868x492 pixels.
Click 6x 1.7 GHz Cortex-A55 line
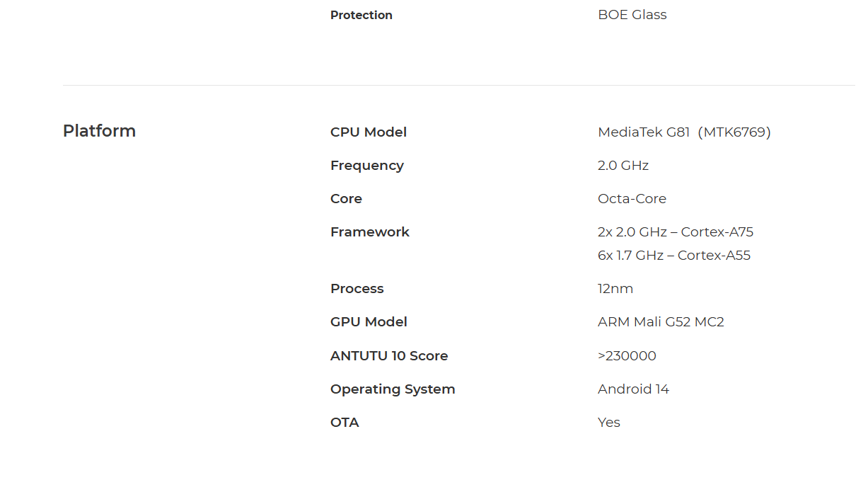tap(674, 256)
